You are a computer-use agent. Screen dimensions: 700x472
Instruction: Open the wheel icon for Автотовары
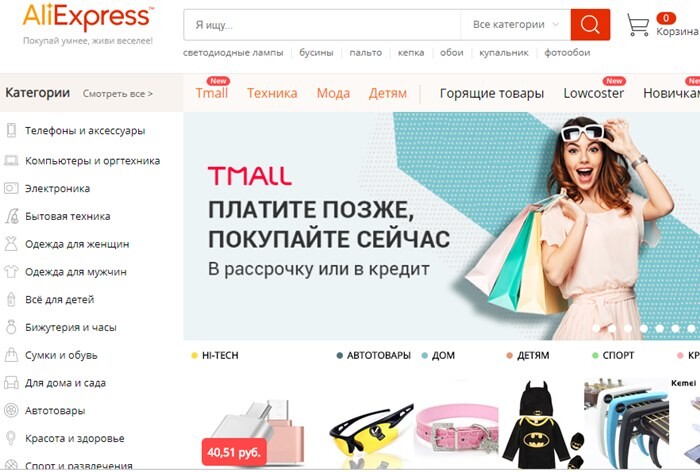pyautogui.click(x=11, y=410)
